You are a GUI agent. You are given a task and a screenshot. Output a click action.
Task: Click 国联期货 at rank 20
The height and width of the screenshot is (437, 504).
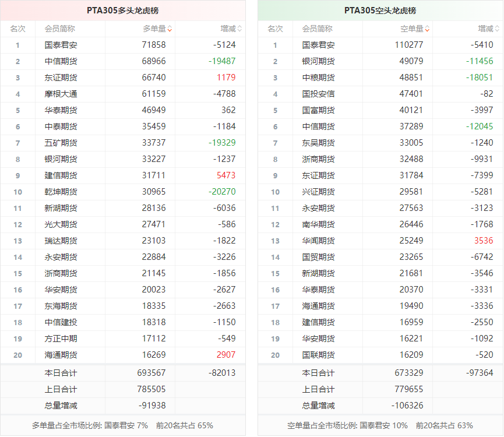(318, 355)
